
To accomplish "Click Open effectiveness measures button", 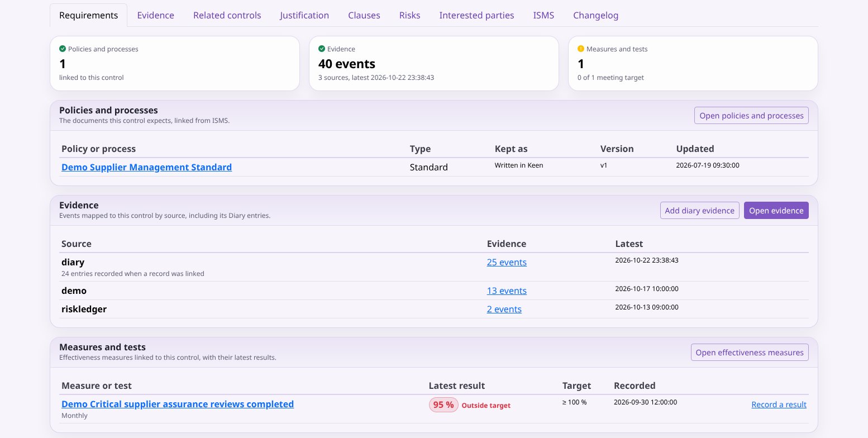I will 750,353.
